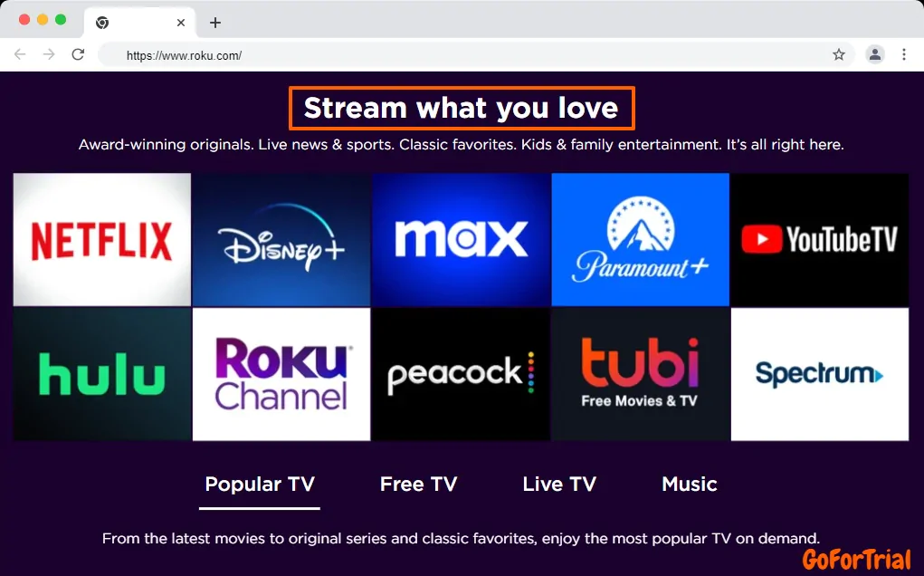Click the yellow macOS minimize button
The width and height of the screenshot is (924, 576).
[x=43, y=19]
